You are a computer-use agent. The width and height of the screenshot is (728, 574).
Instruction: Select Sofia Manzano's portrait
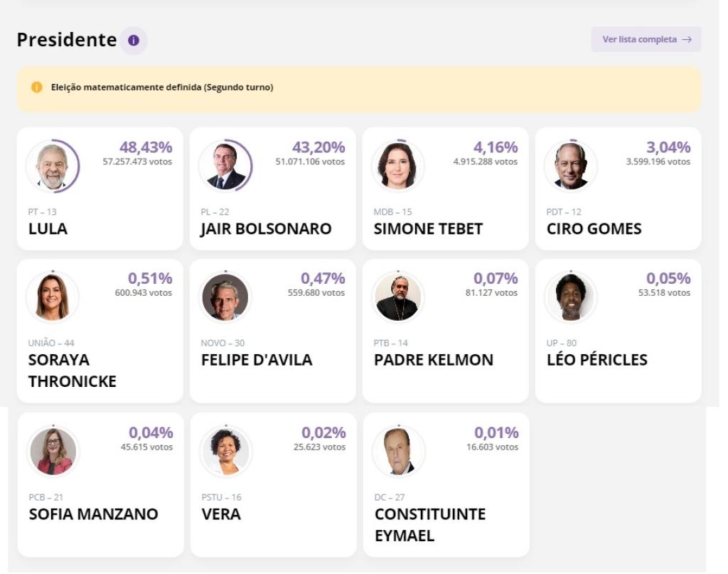pos(53,452)
